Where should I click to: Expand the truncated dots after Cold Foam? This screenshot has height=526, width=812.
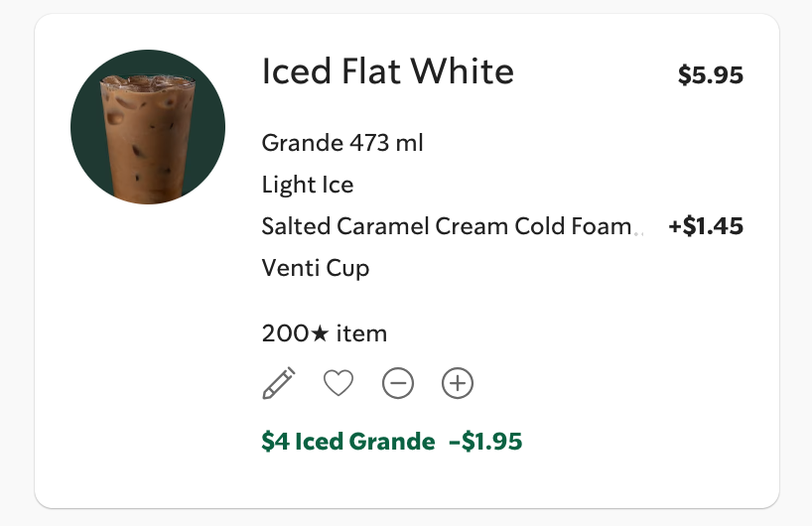638,230
